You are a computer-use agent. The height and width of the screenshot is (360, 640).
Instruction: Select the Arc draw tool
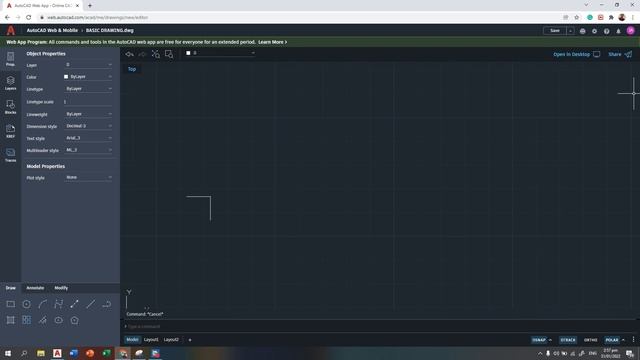click(42, 304)
